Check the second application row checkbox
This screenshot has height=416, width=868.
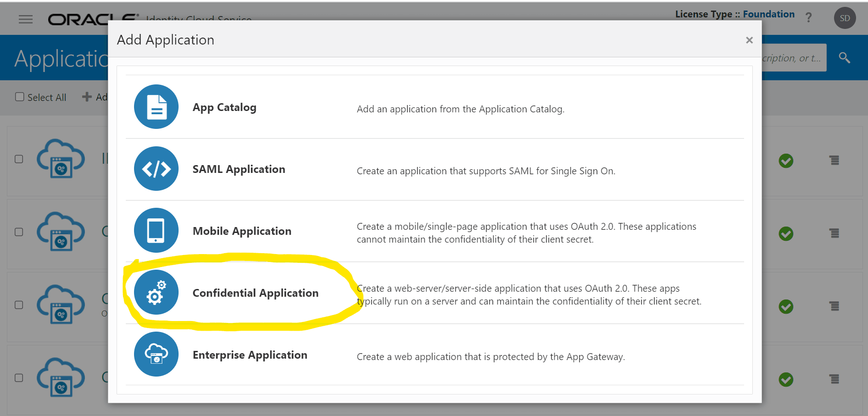(18, 232)
